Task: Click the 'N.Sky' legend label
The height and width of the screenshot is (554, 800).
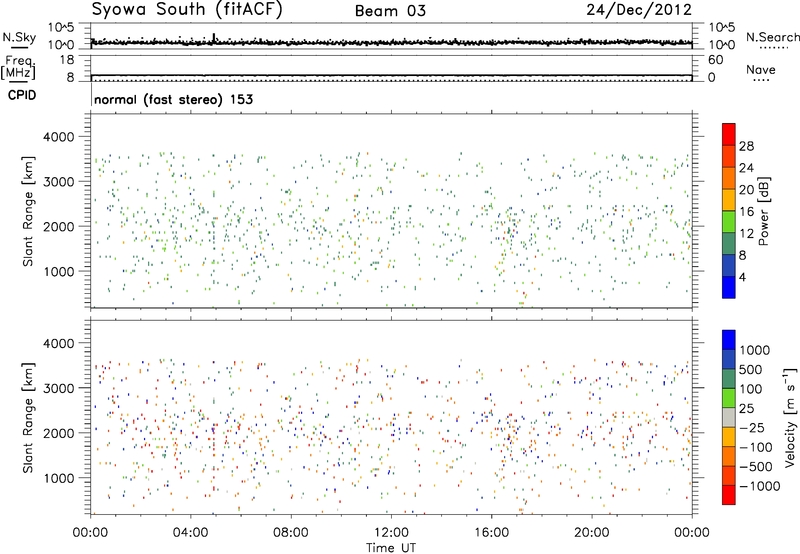Action: pyautogui.click(x=19, y=37)
